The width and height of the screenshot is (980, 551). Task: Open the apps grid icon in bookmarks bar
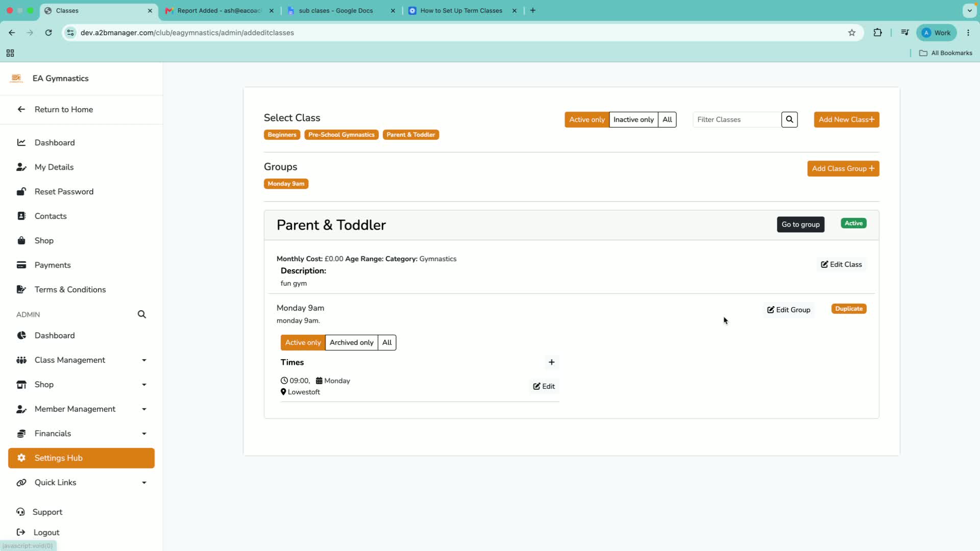(10, 53)
